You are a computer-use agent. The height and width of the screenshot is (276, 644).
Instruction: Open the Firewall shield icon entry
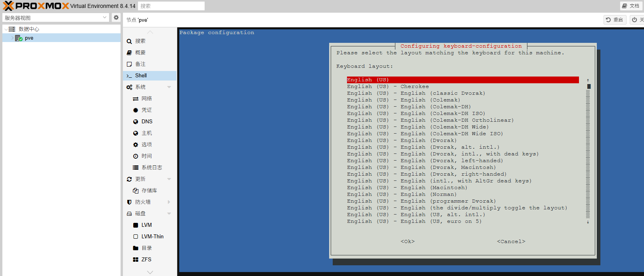point(129,202)
